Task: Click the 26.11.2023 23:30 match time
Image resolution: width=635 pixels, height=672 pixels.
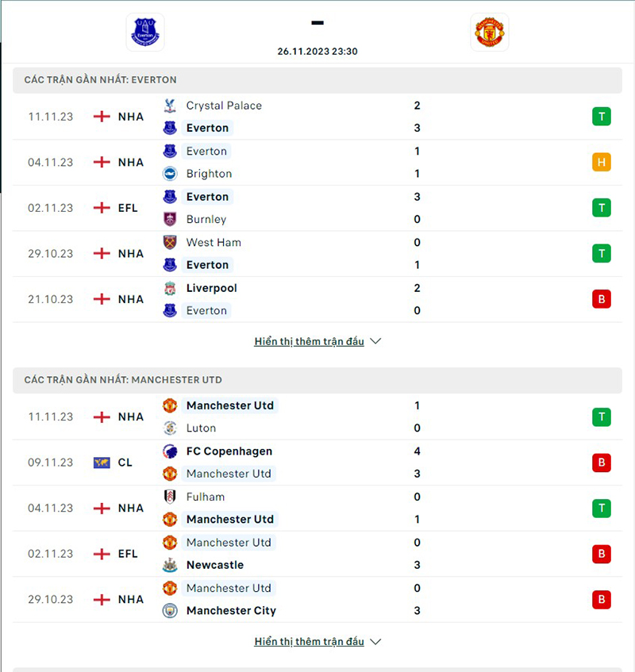Action: pos(317,51)
